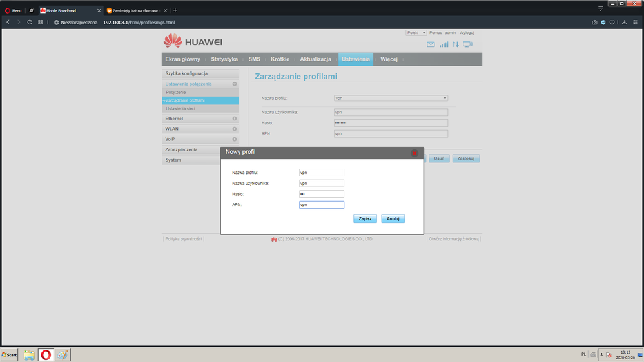Click the connected devices monitor icon
The width and height of the screenshot is (644, 362).
point(468,44)
